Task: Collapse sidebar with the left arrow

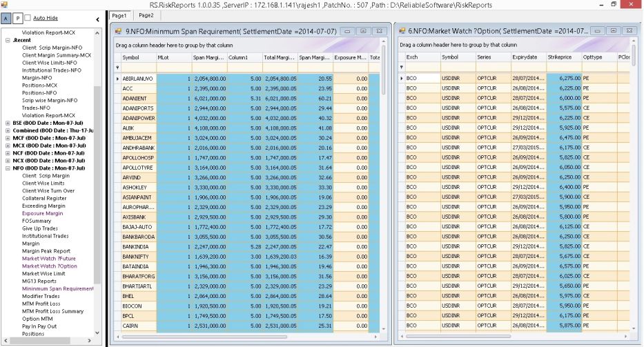Action: point(97,19)
